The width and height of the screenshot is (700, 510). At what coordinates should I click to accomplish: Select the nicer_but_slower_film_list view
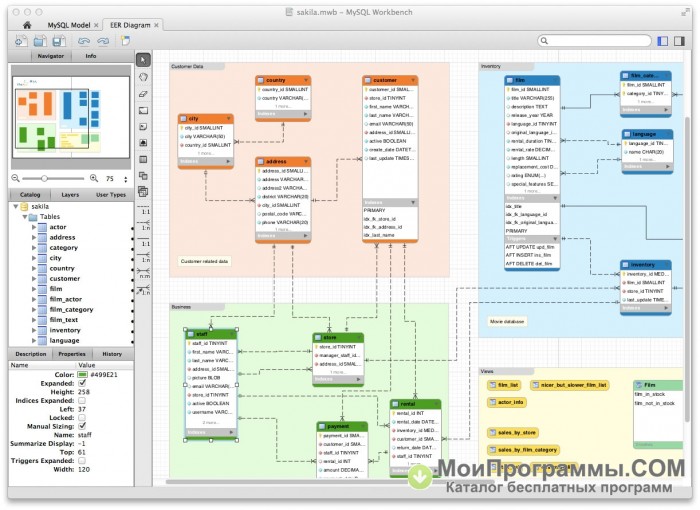569,385
